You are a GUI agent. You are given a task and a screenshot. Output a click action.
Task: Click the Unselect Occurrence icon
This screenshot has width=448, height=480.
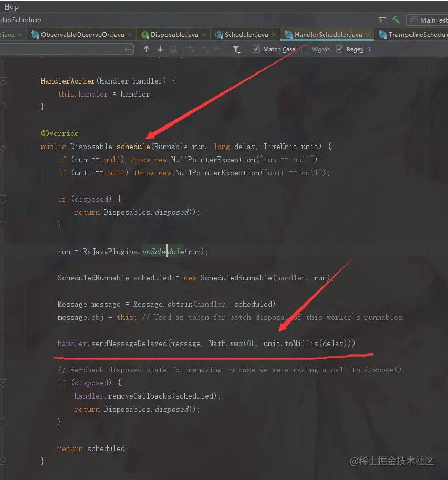point(205,49)
